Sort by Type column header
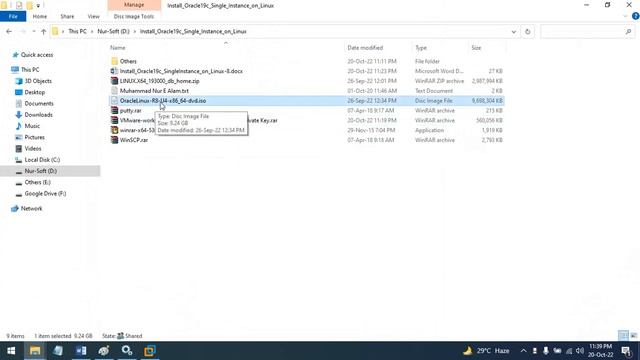This screenshot has height=360, width=640. point(421,48)
